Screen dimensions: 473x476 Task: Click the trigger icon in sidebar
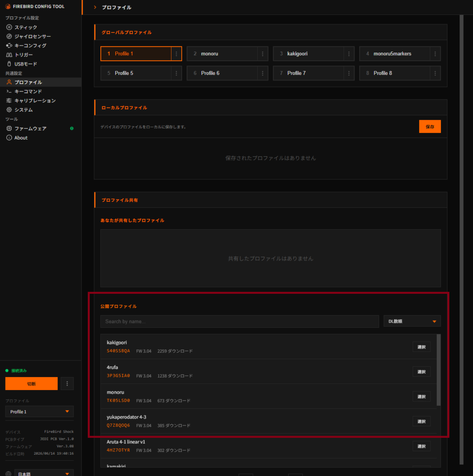coord(9,55)
